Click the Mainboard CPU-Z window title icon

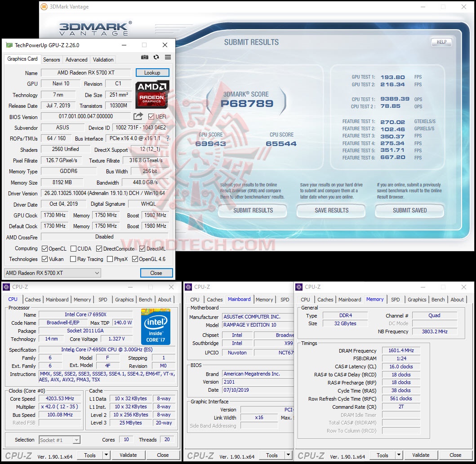click(x=188, y=287)
